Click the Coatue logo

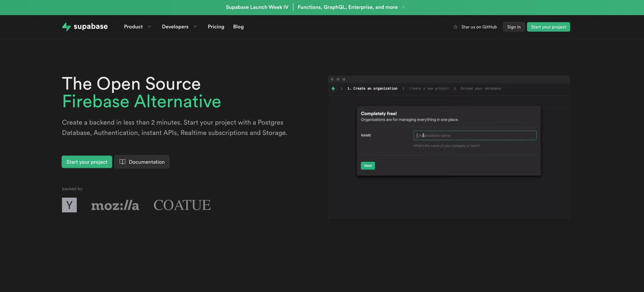(x=182, y=205)
